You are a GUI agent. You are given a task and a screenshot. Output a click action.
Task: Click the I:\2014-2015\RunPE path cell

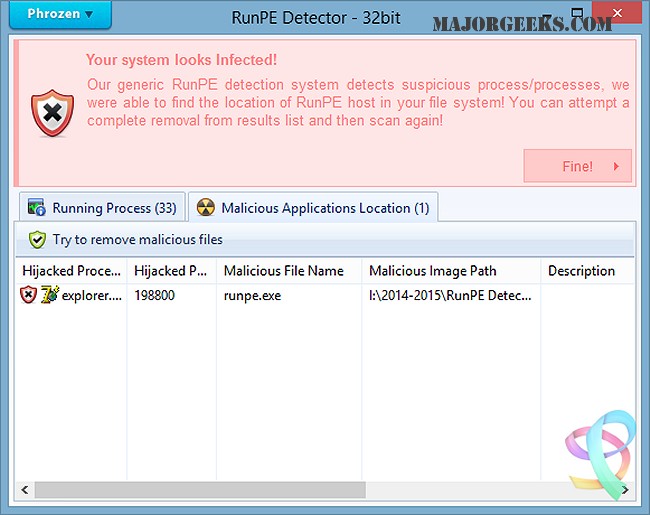click(450, 295)
